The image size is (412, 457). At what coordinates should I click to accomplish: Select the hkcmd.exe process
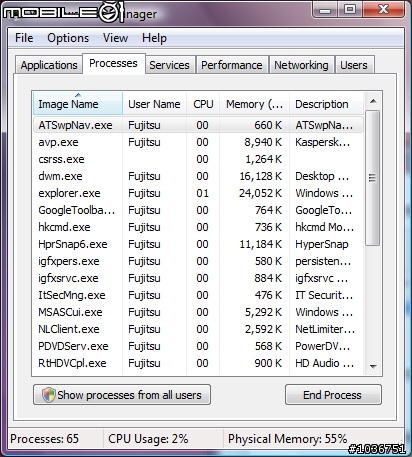[198, 227]
